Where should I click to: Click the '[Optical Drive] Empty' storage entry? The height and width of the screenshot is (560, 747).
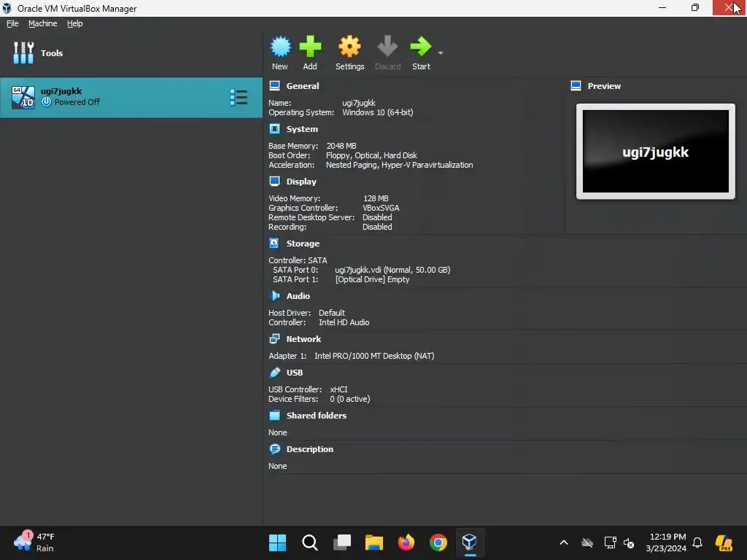[372, 279]
